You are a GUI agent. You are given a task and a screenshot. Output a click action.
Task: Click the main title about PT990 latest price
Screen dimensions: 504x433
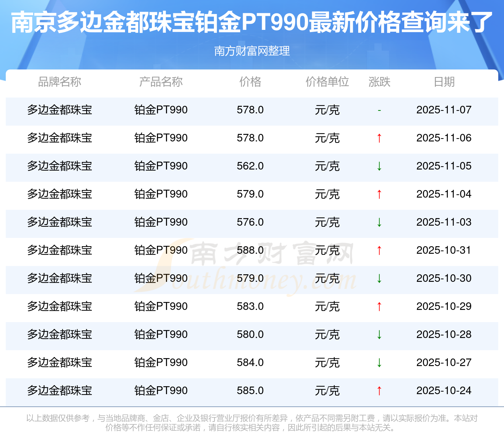pyautogui.click(x=252, y=22)
